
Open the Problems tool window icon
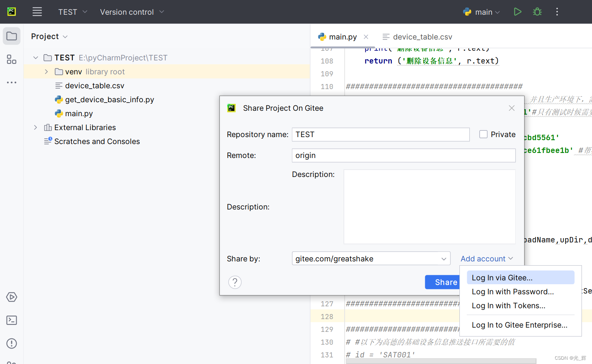point(12,343)
